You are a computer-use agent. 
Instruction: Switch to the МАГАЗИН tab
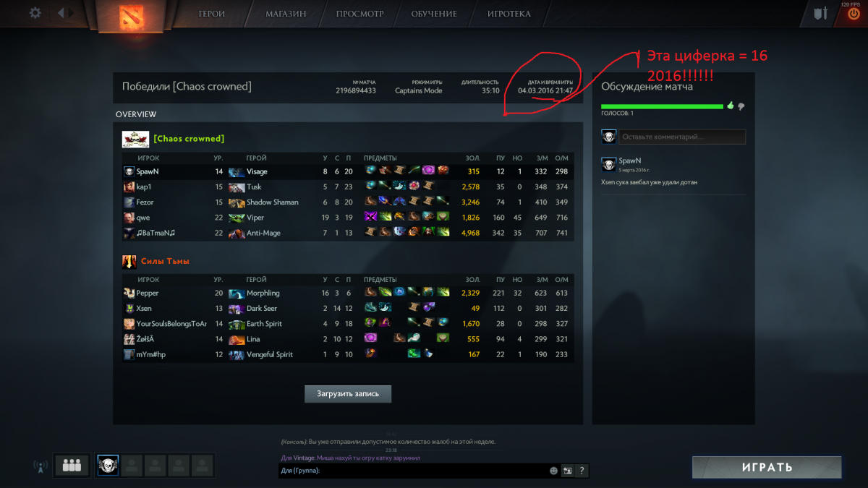[x=286, y=14]
